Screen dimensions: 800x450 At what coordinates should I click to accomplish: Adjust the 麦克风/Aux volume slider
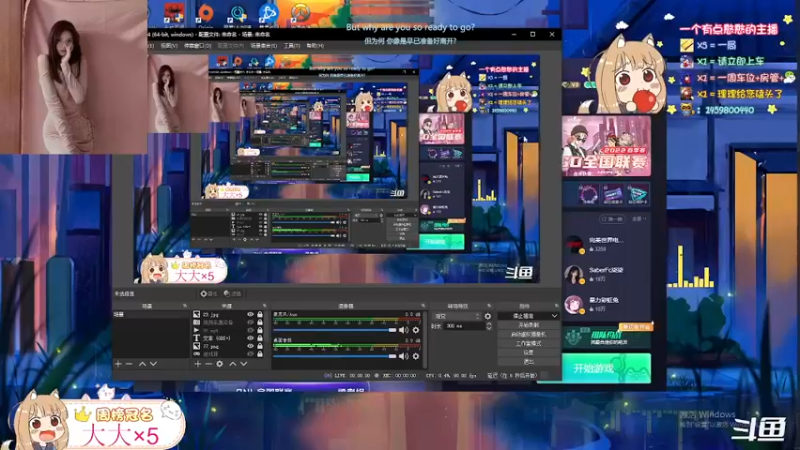pyautogui.click(x=335, y=330)
